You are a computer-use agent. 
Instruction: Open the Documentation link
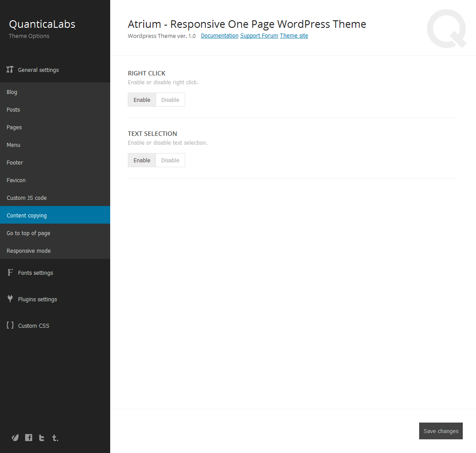click(219, 36)
